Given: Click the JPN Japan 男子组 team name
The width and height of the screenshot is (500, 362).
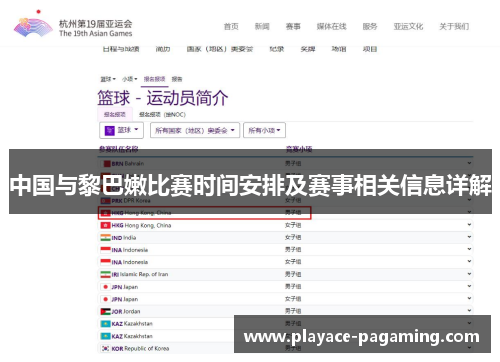Looking at the screenshot, I should coord(125,287).
